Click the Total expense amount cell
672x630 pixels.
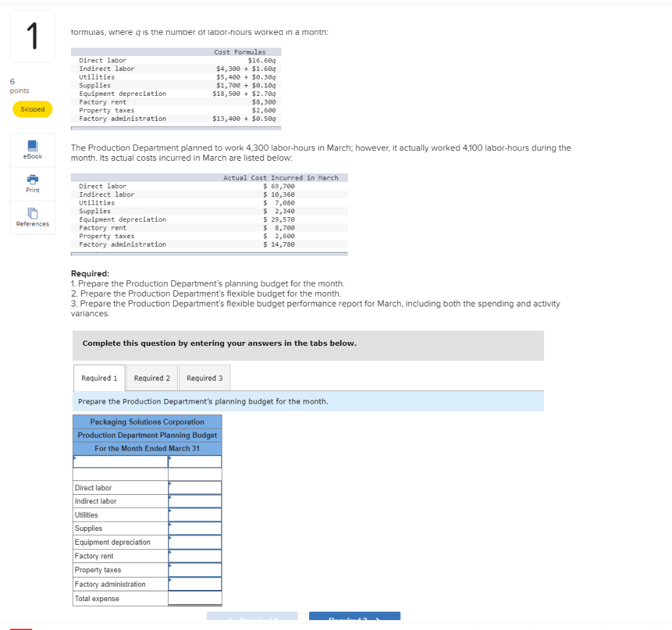coord(195,598)
